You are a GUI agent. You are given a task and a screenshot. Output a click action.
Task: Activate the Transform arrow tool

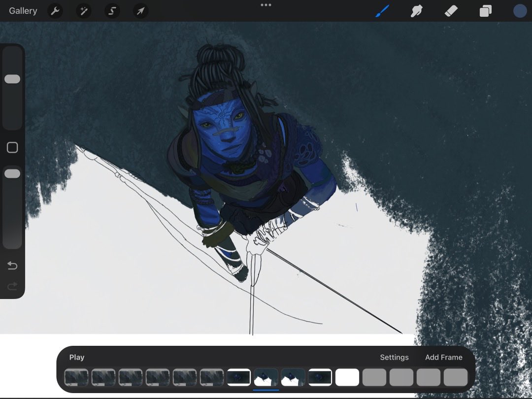click(x=140, y=11)
